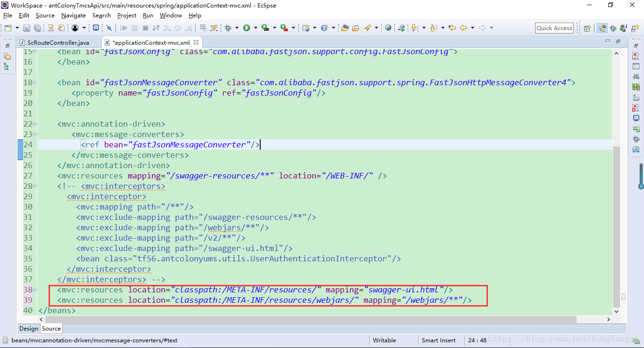Collapse the fold at line 18
644x348 pixels.
tap(36, 82)
